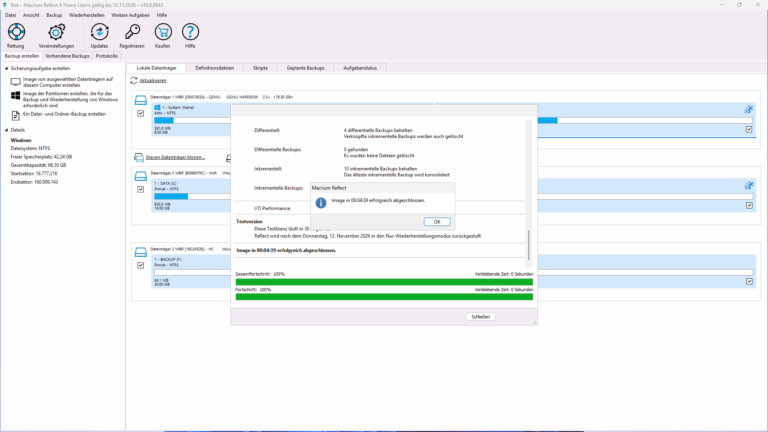Select the Datenträger 1 disk icon
The width and height of the screenshot is (768, 432).
pos(141,100)
